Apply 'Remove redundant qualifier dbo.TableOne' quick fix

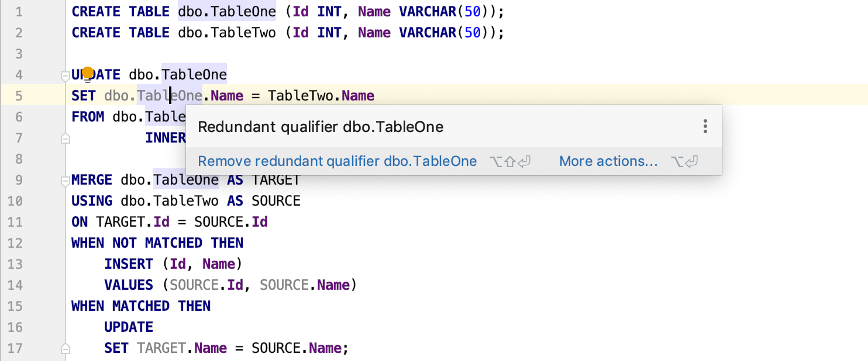(337, 161)
